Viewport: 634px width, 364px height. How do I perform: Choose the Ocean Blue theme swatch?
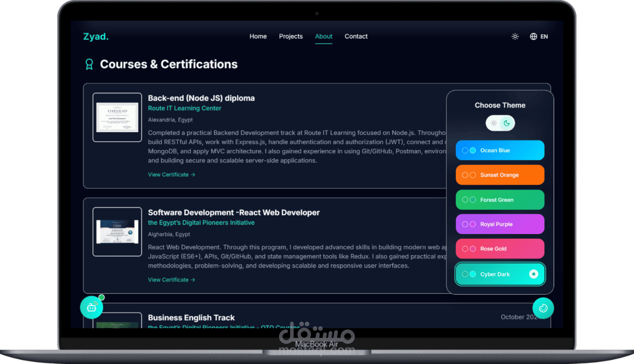(x=500, y=151)
